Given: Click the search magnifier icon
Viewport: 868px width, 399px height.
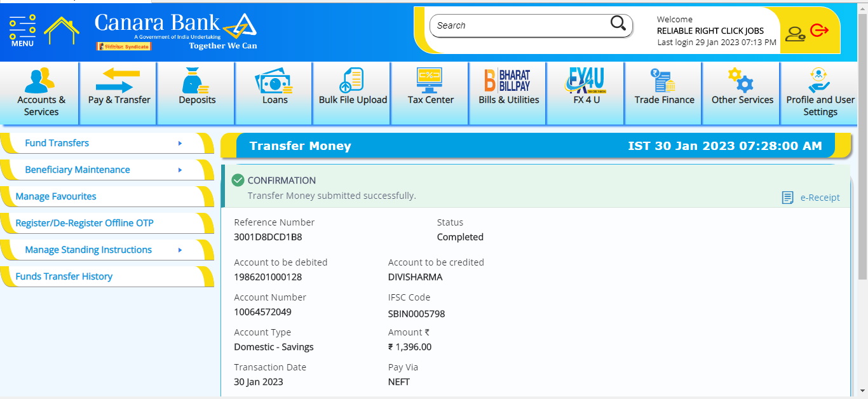Looking at the screenshot, I should point(618,24).
